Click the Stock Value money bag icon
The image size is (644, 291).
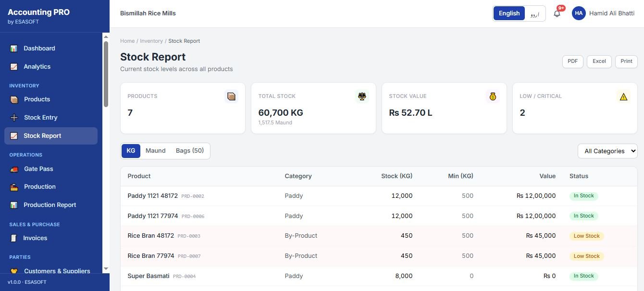tap(493, 97)
